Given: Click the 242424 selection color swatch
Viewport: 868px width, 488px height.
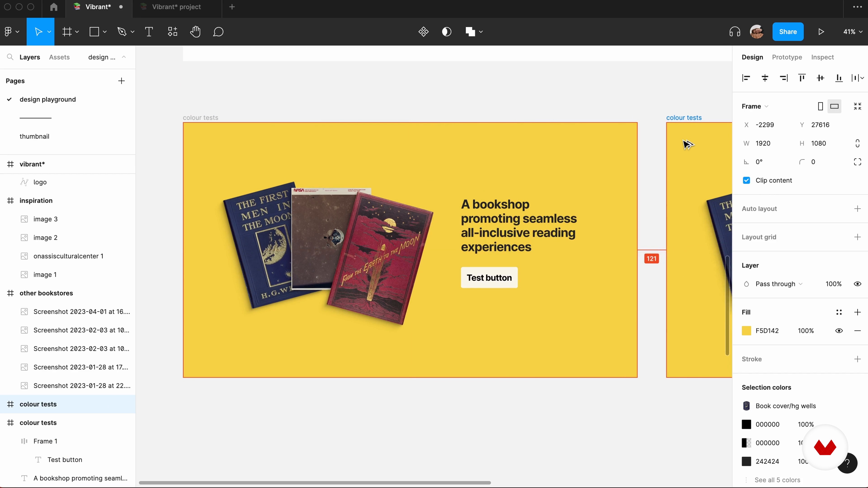Looking at the screenshot, I should 746,461.
